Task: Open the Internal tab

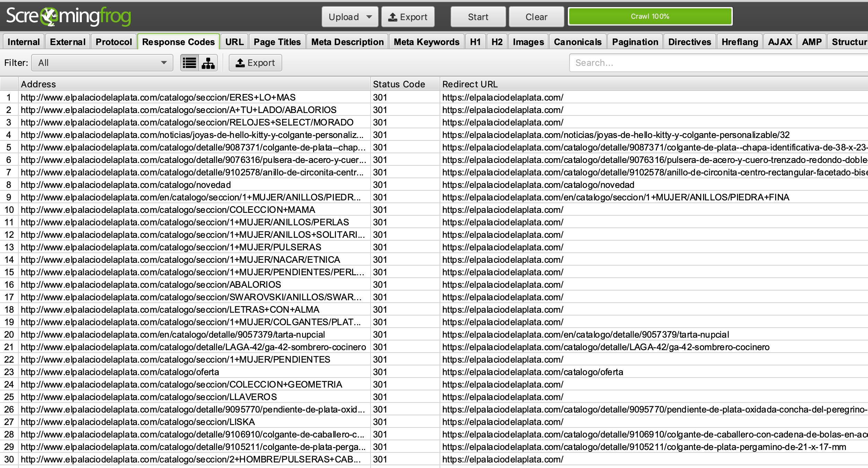Action: point(24,42)
